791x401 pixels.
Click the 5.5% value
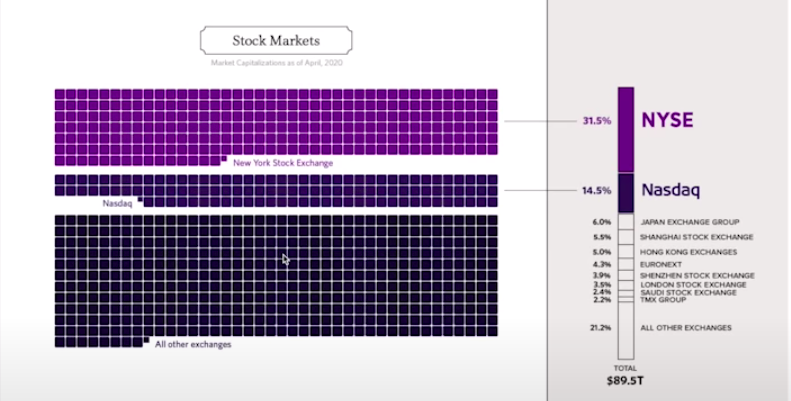[602, 237]
